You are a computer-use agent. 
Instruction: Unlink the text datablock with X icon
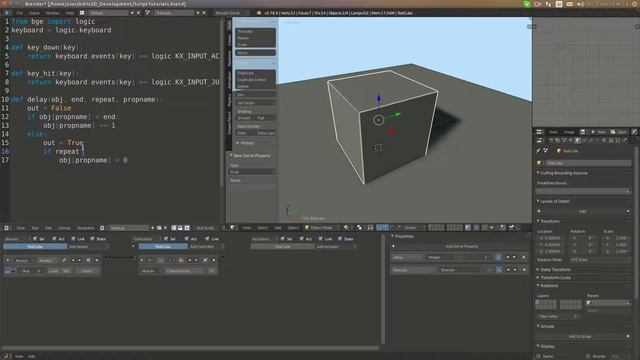point(165,228)
